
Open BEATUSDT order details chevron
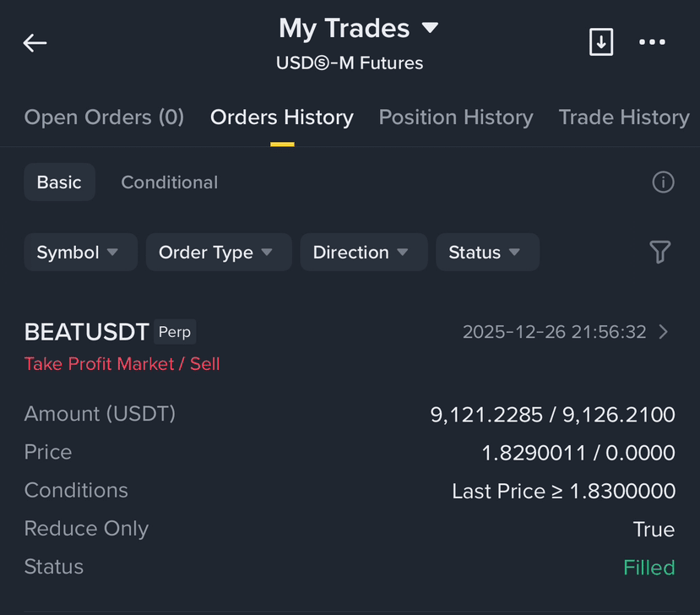click(x=664, y=332)
